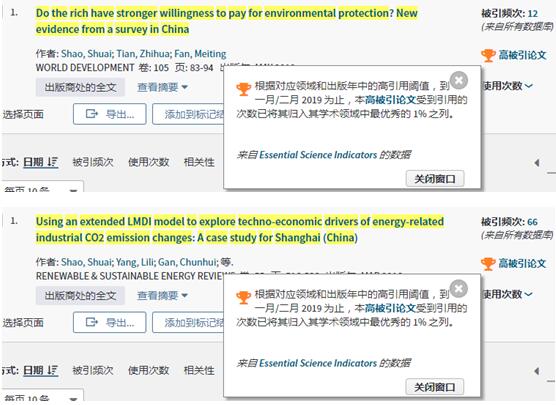Click the lower left-pointing page arrow
Image resolution: width=556 pixels, height=405 pixels.
[536, 371]
